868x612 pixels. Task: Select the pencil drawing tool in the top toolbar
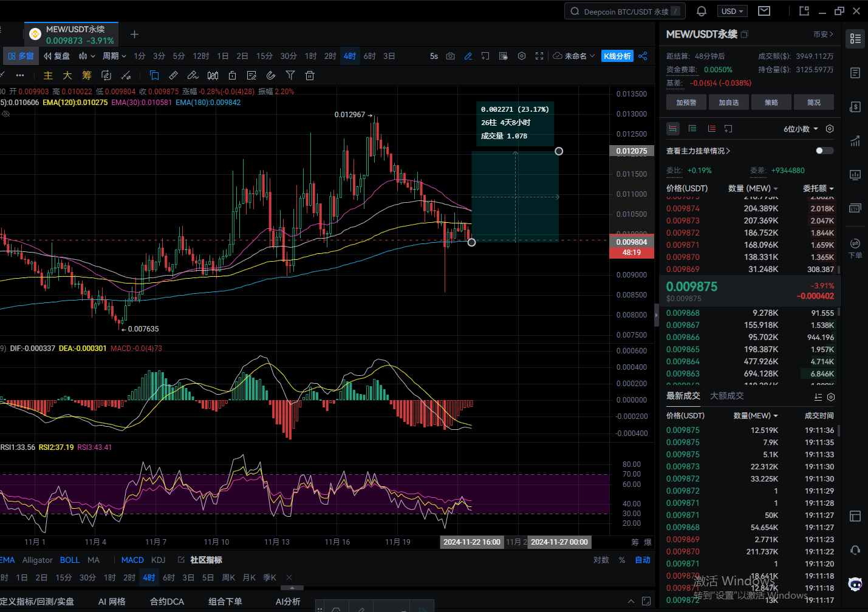click(468, 56)
